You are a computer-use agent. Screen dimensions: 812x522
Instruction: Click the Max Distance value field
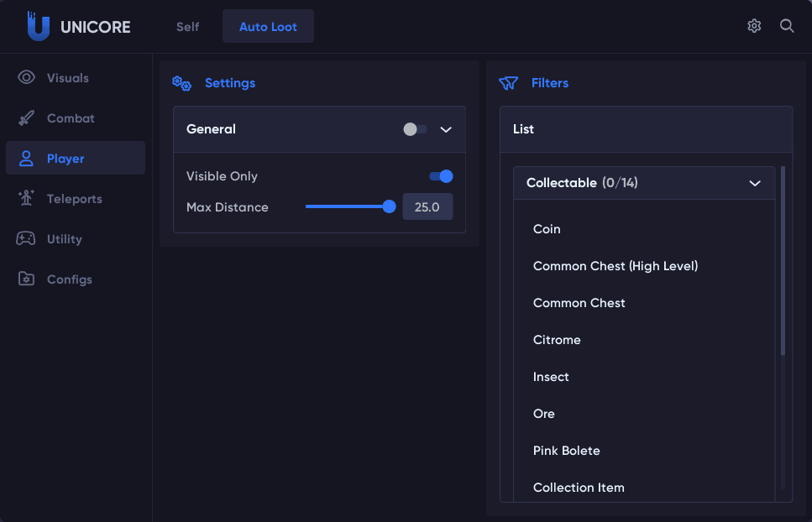click(427, 207)
